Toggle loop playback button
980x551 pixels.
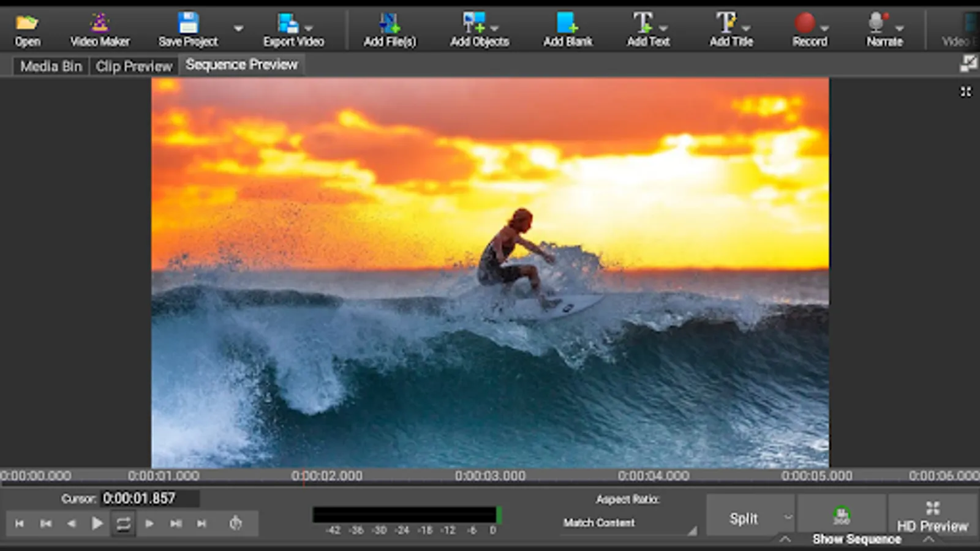[123, 523]
